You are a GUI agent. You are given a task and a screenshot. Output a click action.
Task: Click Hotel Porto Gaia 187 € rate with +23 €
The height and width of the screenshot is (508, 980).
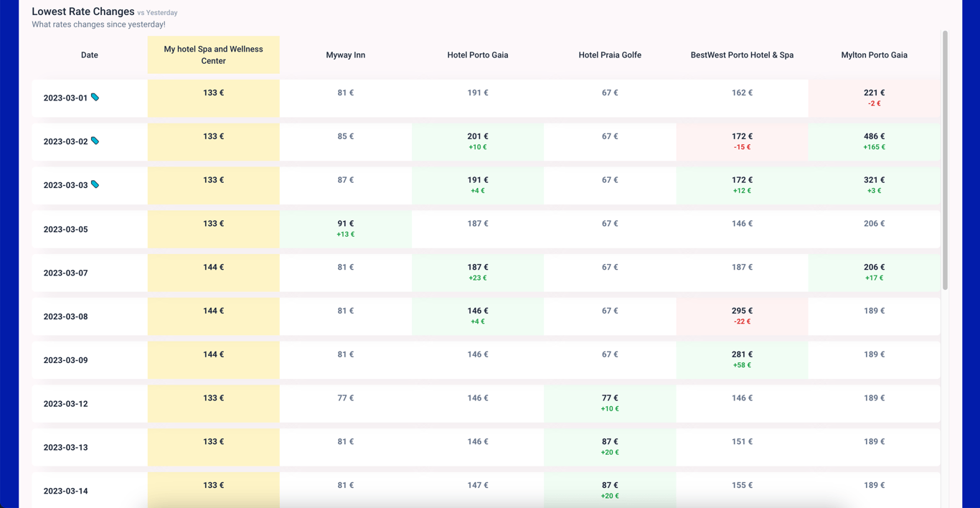(x=478, y=273)
